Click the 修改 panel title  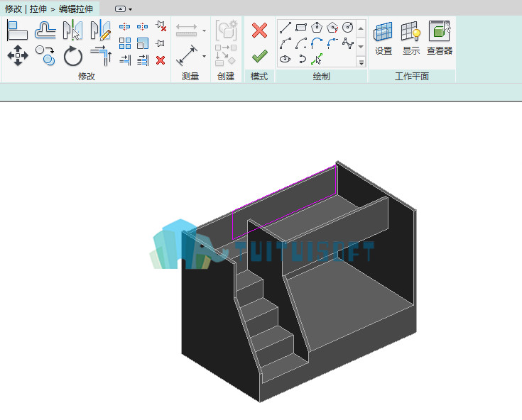[x=87, y=76]
